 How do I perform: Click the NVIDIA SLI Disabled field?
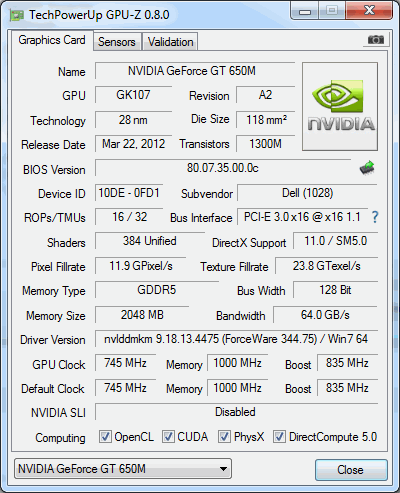pyautogui.click(x=236, y=412)
